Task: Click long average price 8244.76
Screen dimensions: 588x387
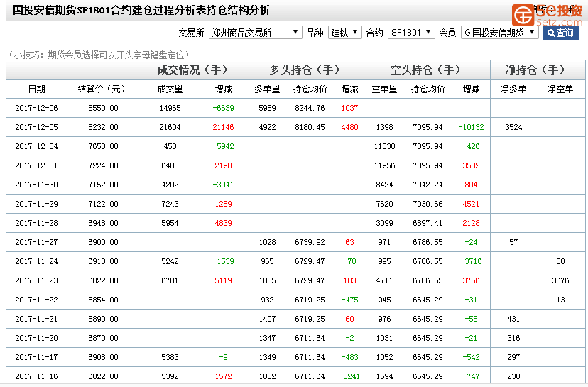Action: pos(310,108)
